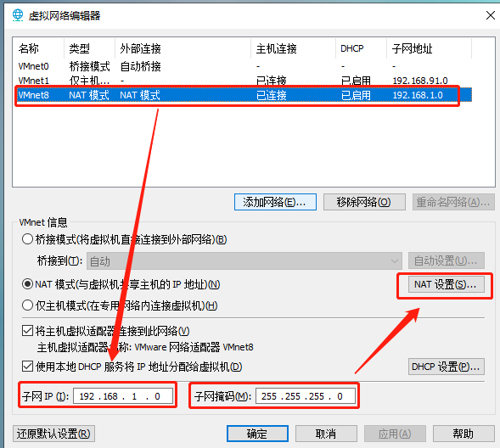Select the NAT 模式 radio button
Screen dimensions: 500x448
[27, 284]
